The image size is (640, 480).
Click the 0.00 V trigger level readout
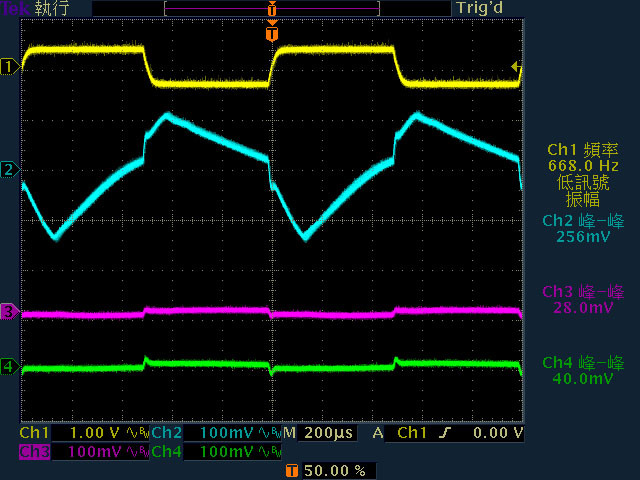[498, 433]
